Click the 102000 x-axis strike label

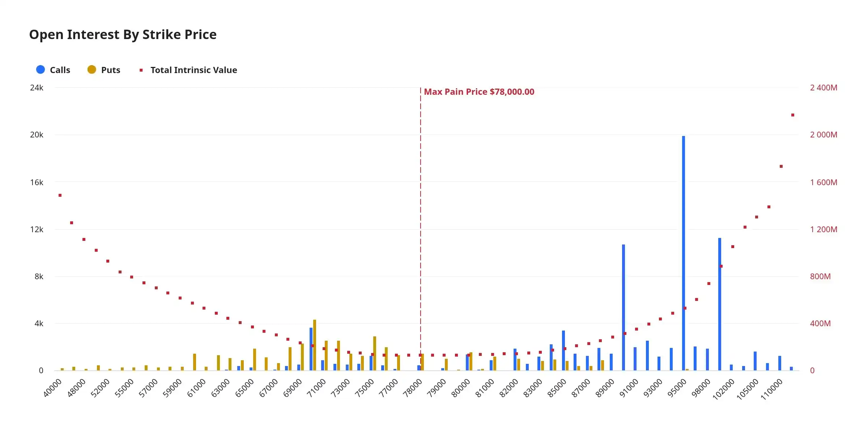724,389
